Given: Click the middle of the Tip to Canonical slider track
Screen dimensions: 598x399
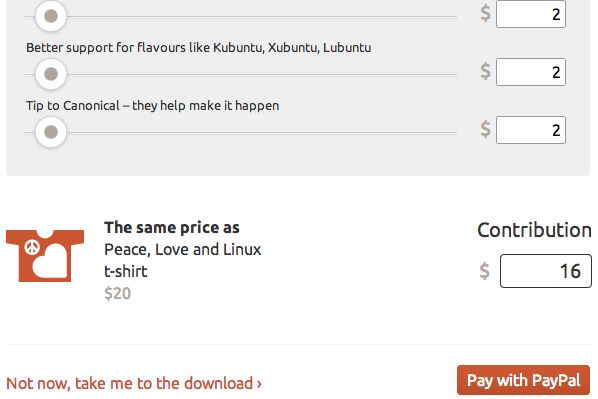Looking at the screenshot, I should coord(241,133).
